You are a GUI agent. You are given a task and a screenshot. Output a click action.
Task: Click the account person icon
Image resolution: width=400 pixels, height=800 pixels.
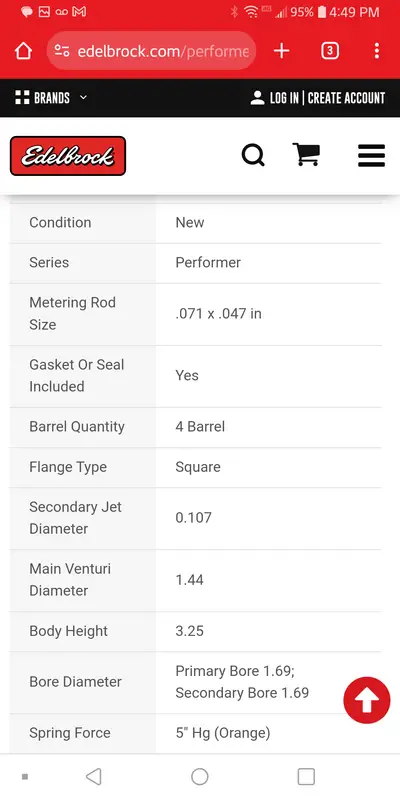pyautogui.click(x=257, y=98)
